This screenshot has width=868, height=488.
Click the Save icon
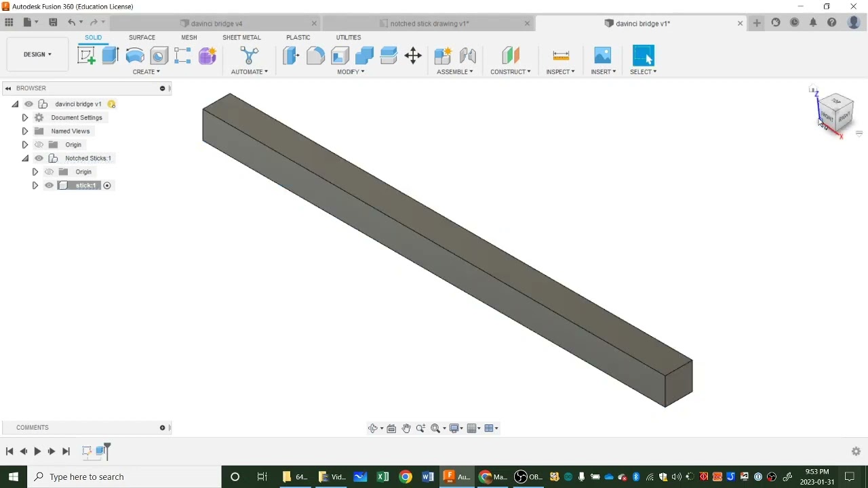coord(53,22)
